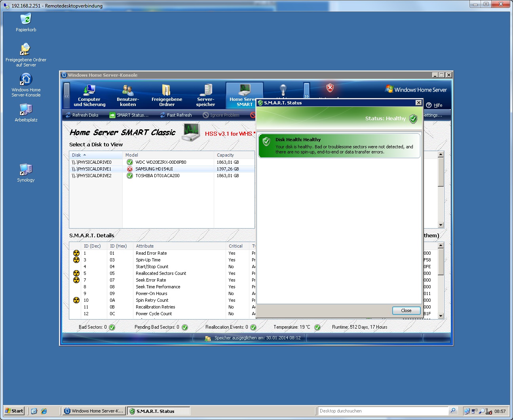Show previous console tabs with « arrow
The image size is (513, 420).
point(66,96)
